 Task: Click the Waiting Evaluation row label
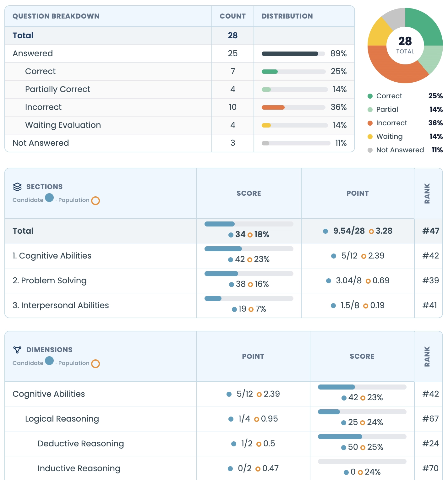(63, 125)
